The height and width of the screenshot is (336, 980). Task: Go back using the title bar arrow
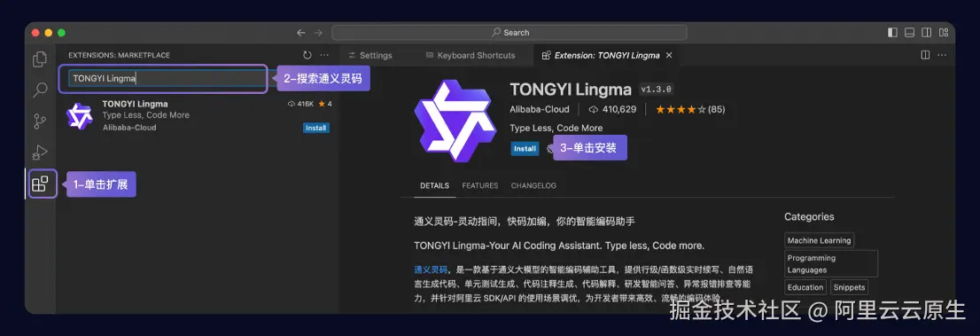click(x=301, y=33)
